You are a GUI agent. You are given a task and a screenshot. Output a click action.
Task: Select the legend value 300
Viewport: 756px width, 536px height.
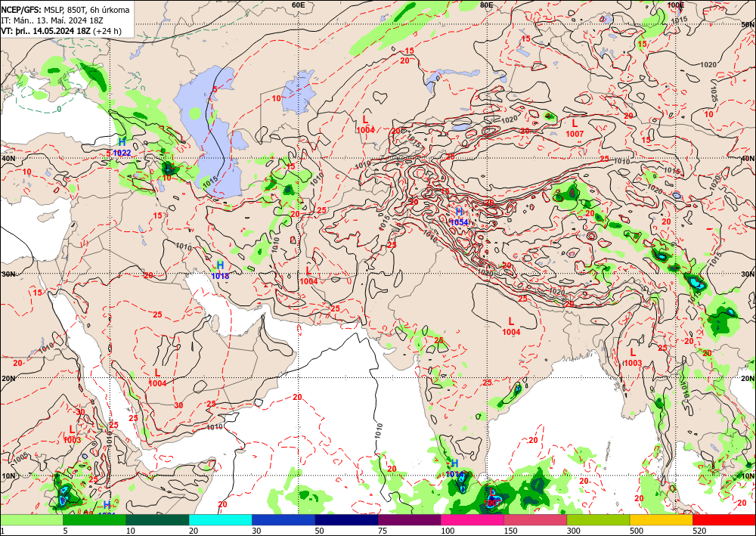pyautogui.click(x=573, y=531)
